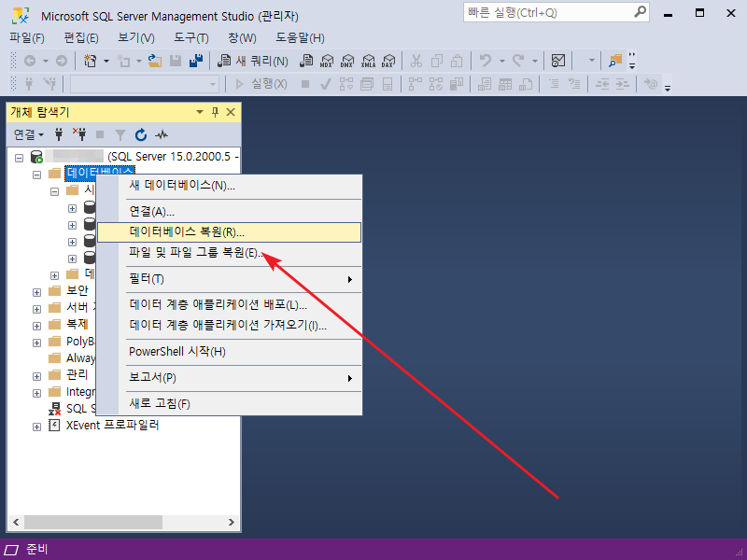Open the Activity Monitor from main toolbar
The height and width of the screenshot is (560, 747).
click(557, 61)
